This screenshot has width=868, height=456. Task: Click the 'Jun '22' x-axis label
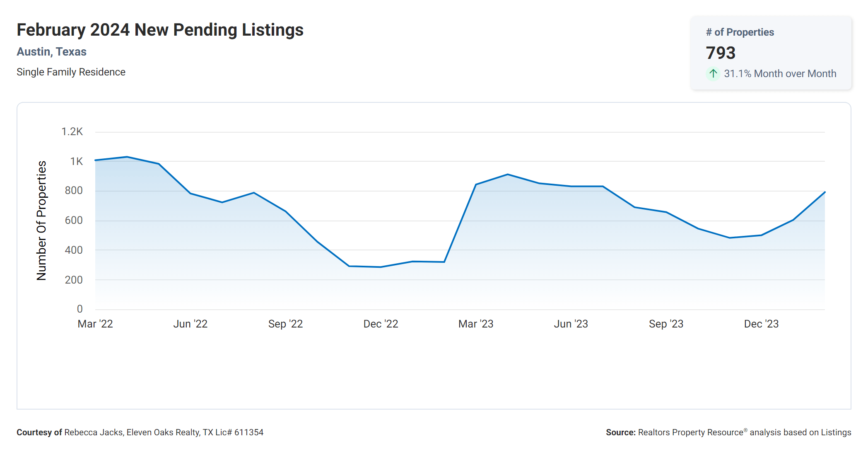(190, 324)
